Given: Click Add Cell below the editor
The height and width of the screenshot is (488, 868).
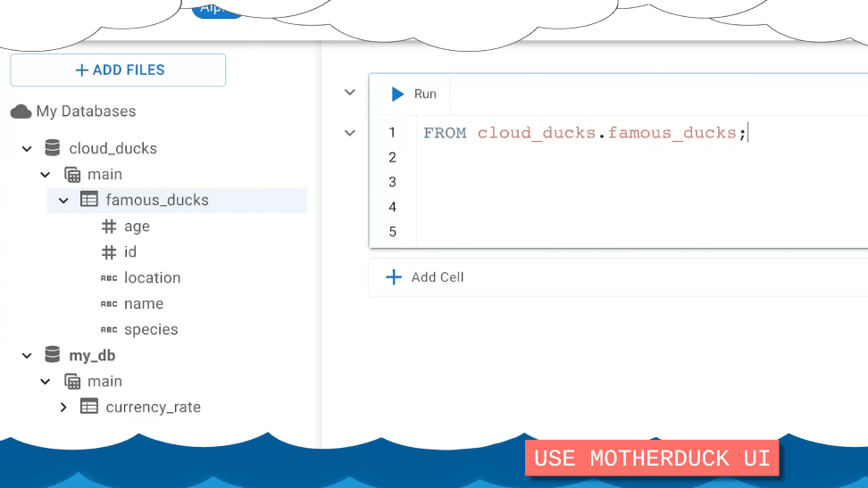Looking at the screenshot, I should [425, 277].
